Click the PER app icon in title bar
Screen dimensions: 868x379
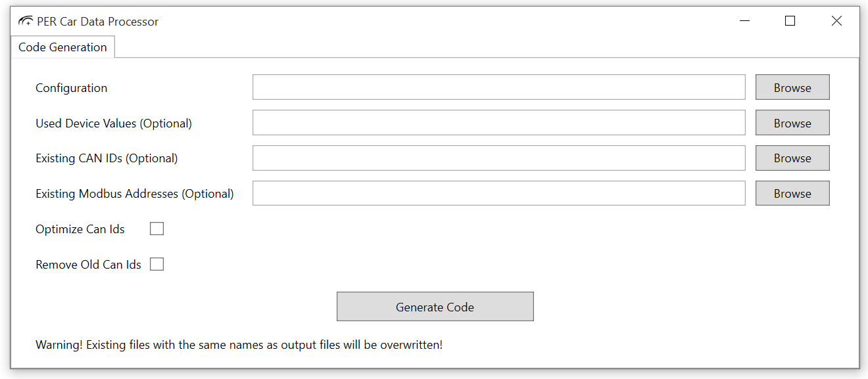click(26, 21)
